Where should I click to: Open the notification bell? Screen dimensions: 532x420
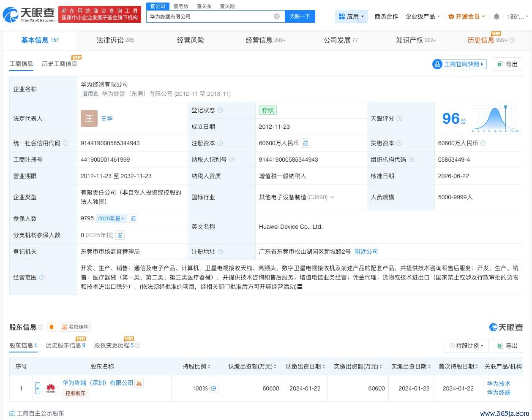tap(497, 16)
